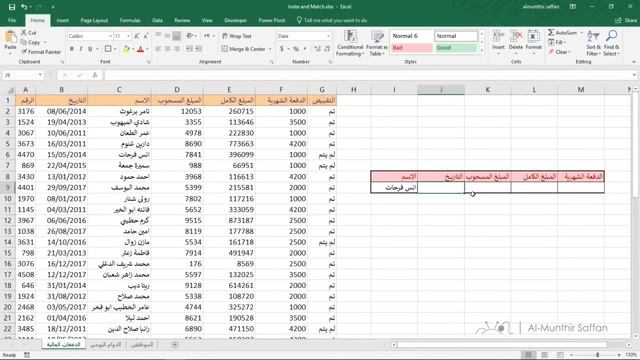Increase the cell indent

click(198, 49)
